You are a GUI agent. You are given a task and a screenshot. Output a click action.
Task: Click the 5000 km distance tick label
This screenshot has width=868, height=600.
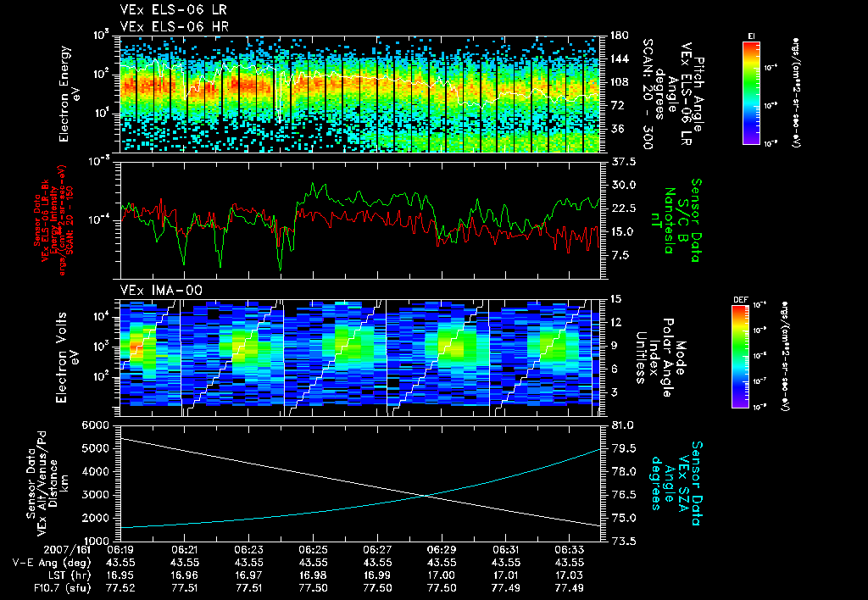click(x=94, y=448)
